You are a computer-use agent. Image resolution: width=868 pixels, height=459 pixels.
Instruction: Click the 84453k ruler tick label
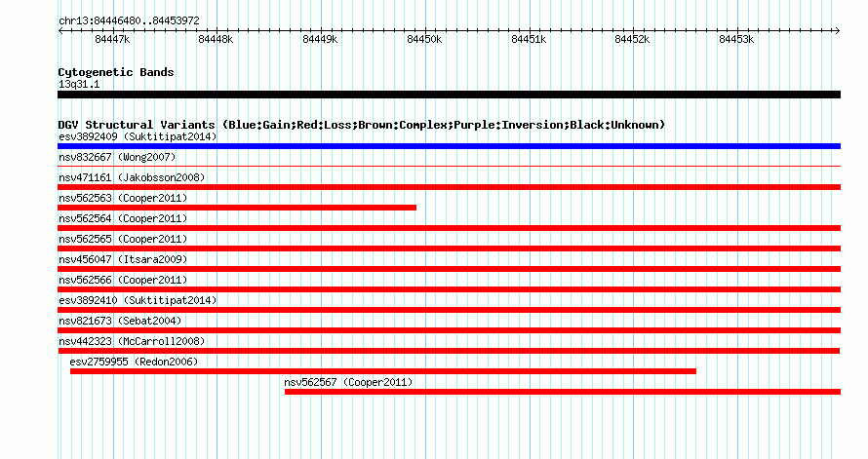[736, 39]
